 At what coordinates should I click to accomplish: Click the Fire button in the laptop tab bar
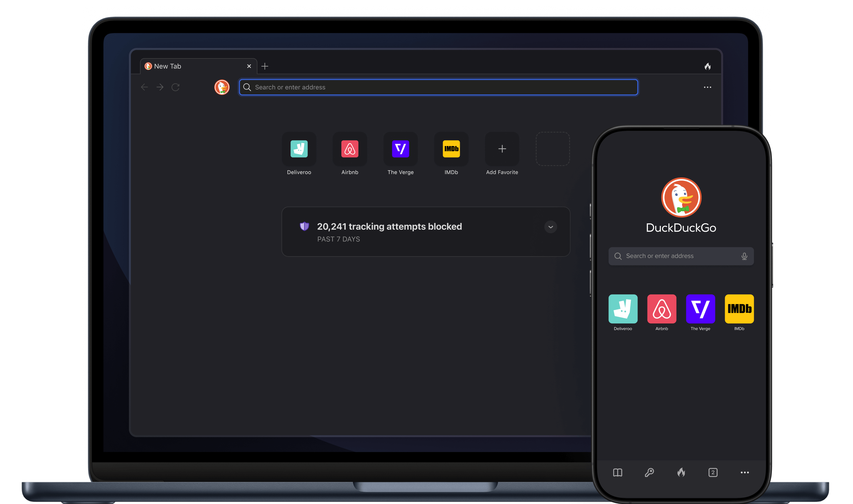coord(707,66)
